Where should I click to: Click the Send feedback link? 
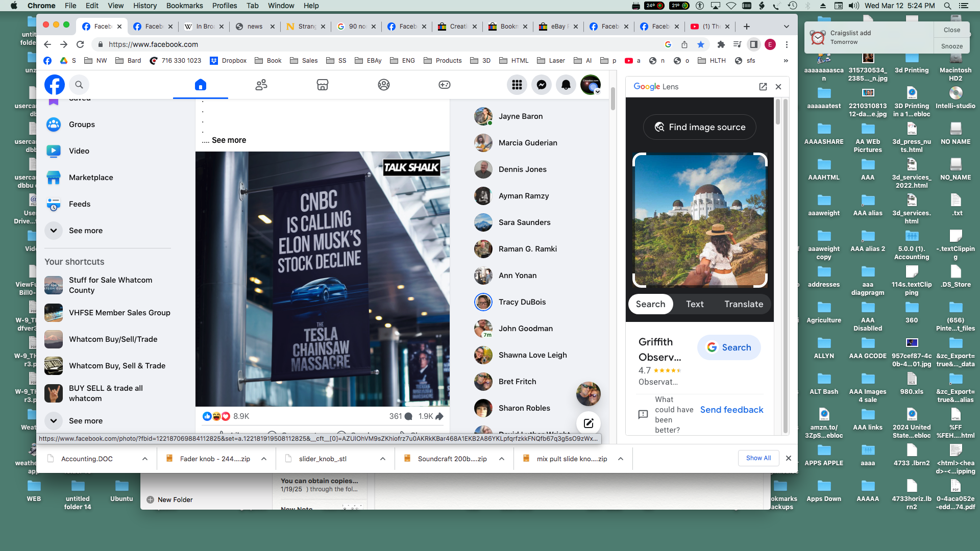pyautogui.click(x=731, y=410)
